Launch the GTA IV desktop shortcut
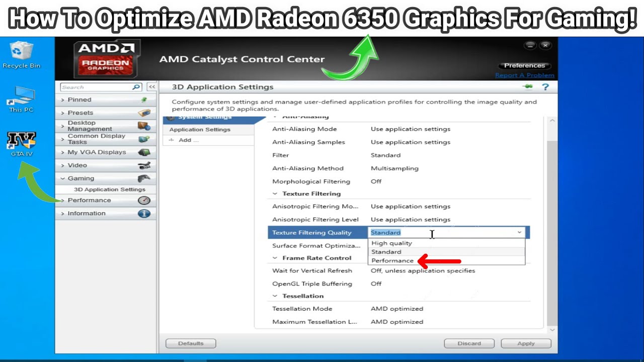644x362 pixels. tap(21, 144)
